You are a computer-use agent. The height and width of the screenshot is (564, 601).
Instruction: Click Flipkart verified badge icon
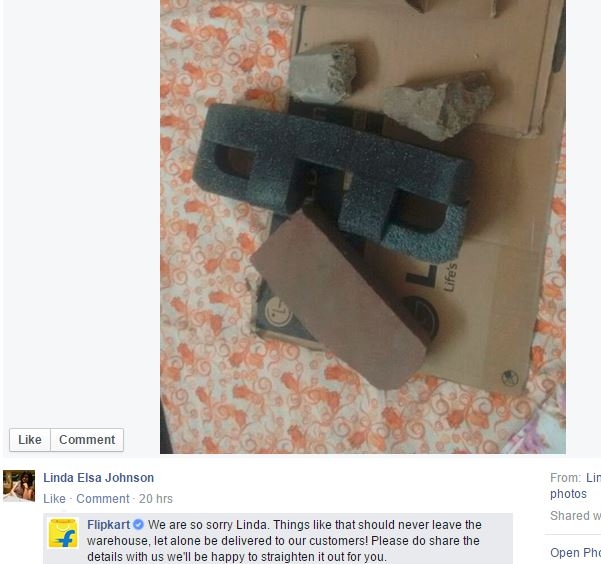point(138,525)
